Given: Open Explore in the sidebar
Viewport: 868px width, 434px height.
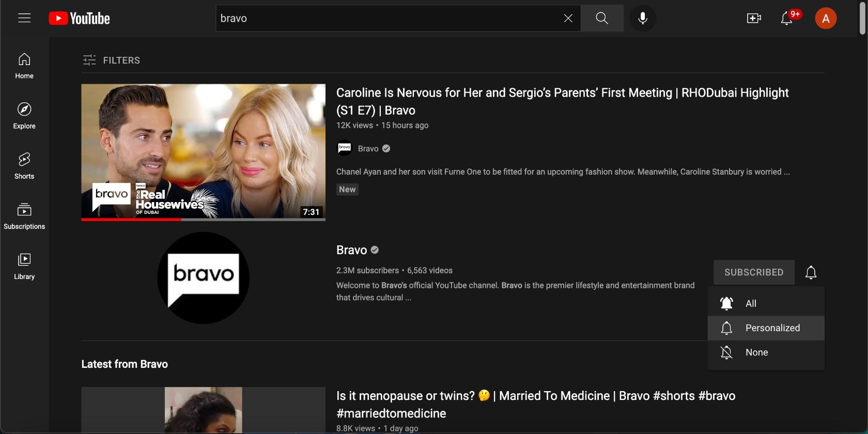Looking at the screenshot, I should click(x=24, y=116).
